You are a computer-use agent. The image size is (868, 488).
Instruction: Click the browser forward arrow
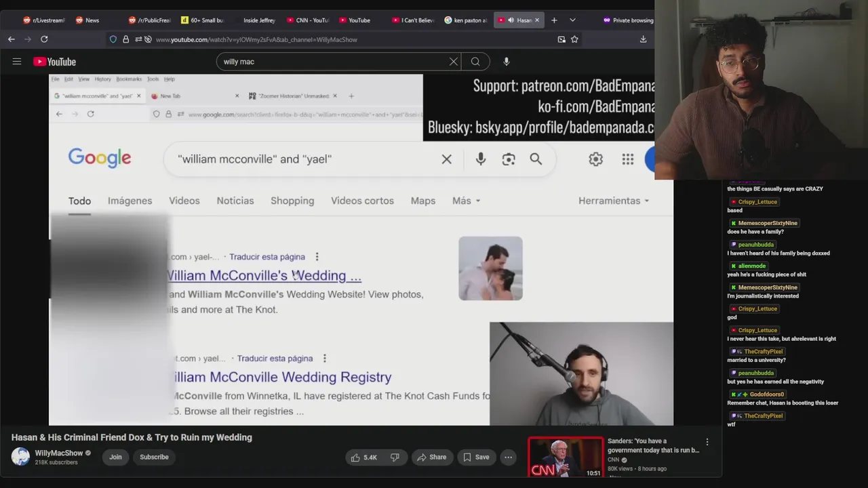[x=28, y=39]
